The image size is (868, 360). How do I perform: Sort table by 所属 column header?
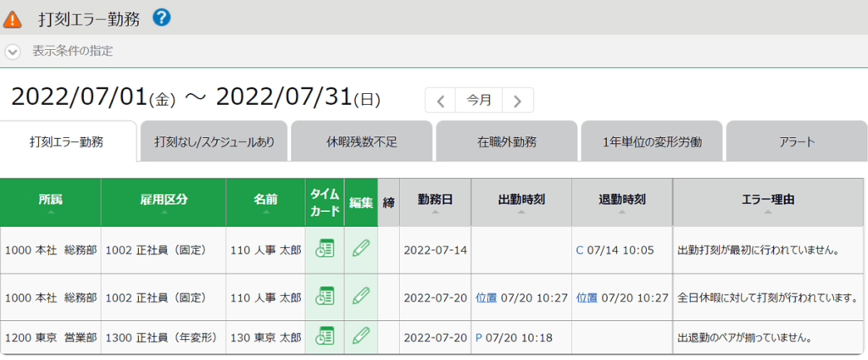[50, 201]
